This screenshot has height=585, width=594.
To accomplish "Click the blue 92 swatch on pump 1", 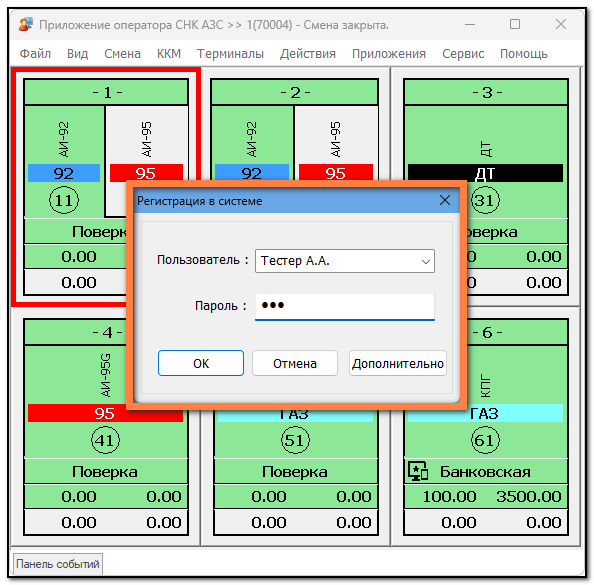I will pyautogui.click(x=64, y=173).
